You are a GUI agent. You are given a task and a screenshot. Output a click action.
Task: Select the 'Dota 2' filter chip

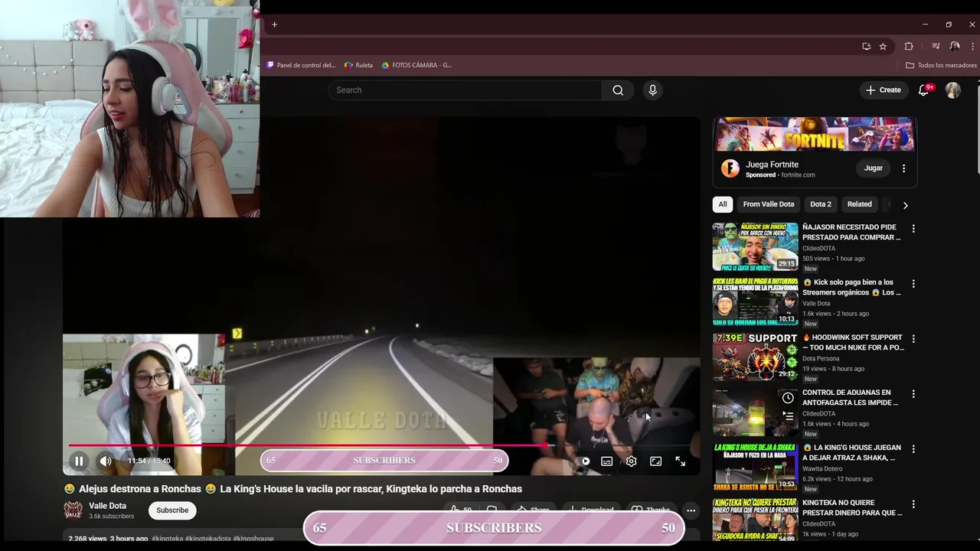point(820,204)
